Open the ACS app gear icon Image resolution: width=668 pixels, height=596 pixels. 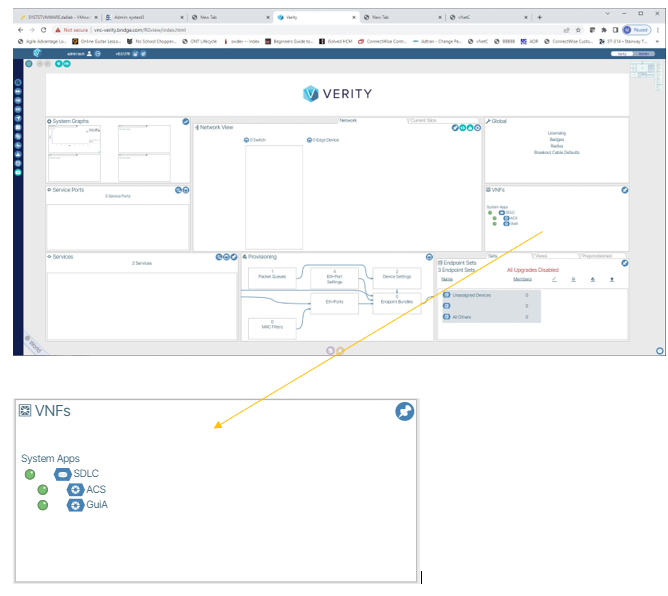point(74,490)
